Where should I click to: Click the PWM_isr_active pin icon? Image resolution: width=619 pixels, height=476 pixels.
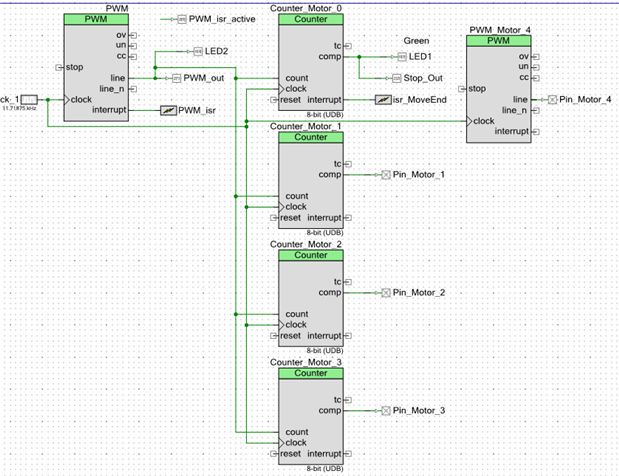click(182, 19)
